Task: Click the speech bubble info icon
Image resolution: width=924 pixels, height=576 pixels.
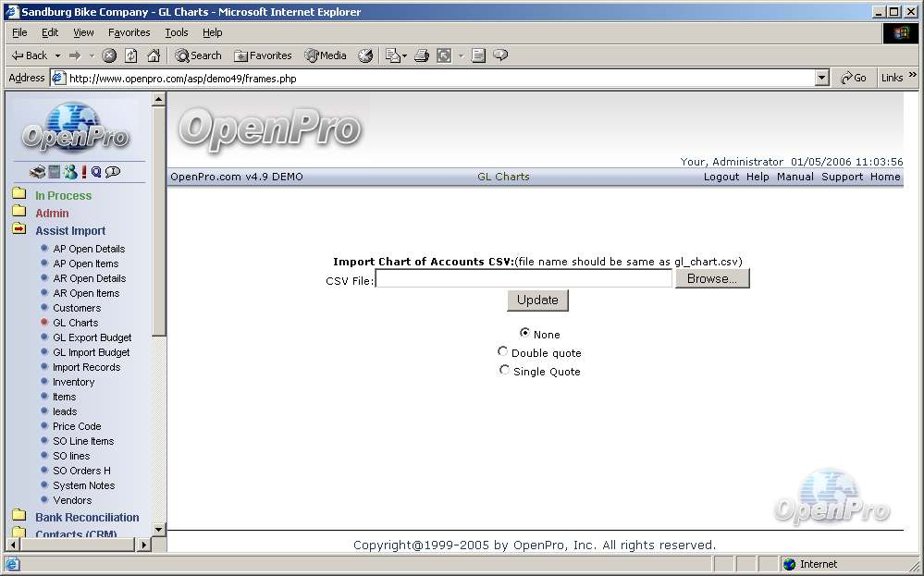Action: coord(113,172)
